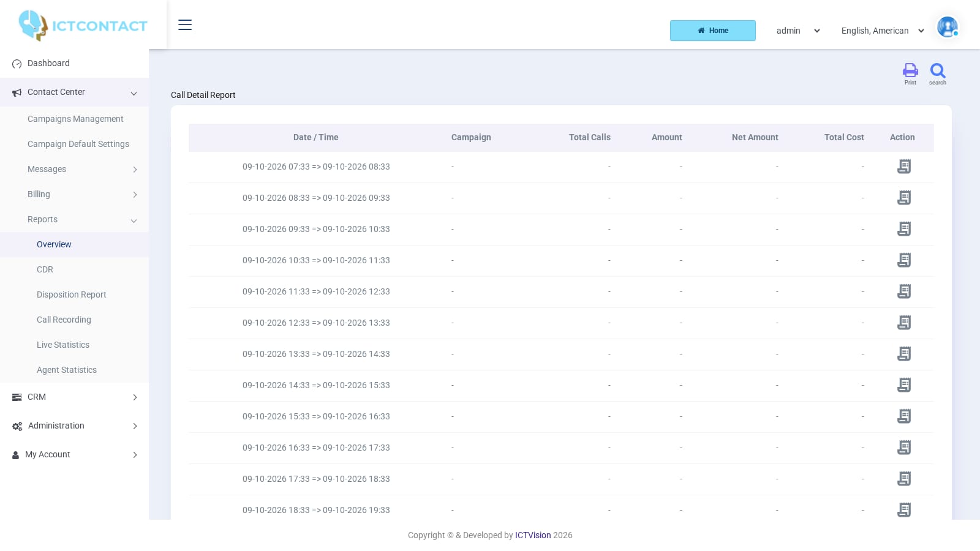Toggle the hamburger sidebar menu
Viewport: 980px width, 551px height.
[185, 24]
